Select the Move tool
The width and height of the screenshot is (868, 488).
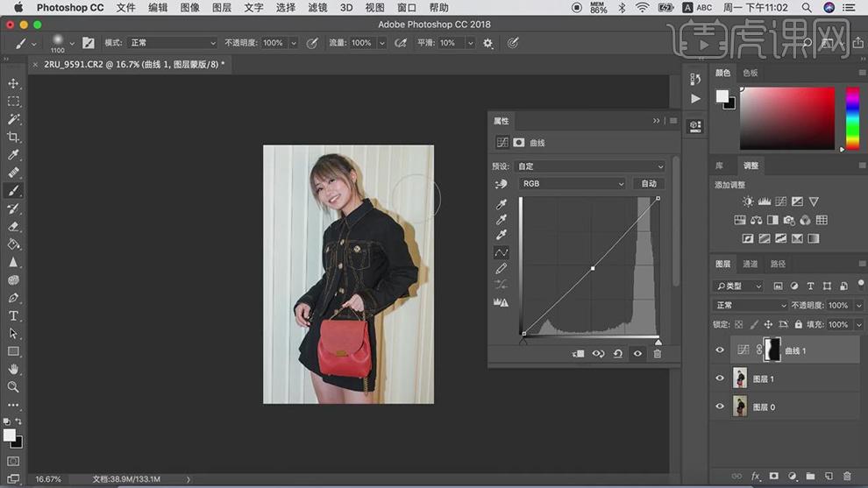13,83
